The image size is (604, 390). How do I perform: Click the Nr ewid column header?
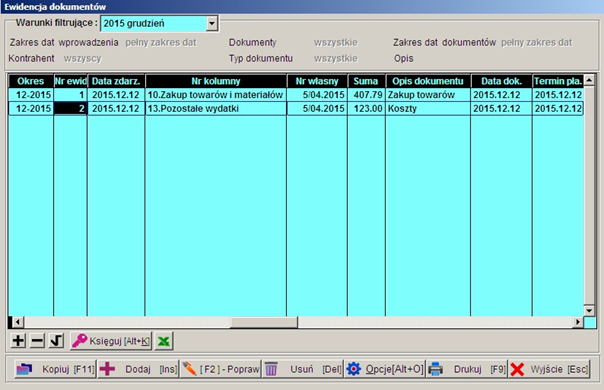click(x=70, y=81)
